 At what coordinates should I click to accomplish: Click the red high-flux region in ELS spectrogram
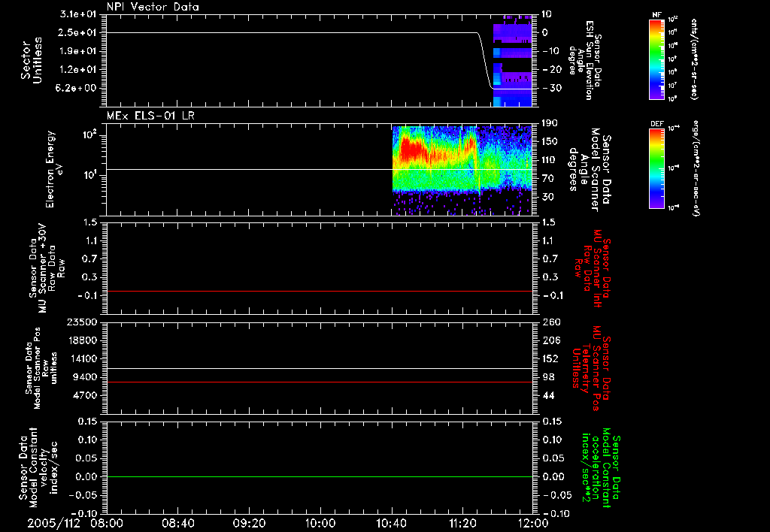point(413,150)
